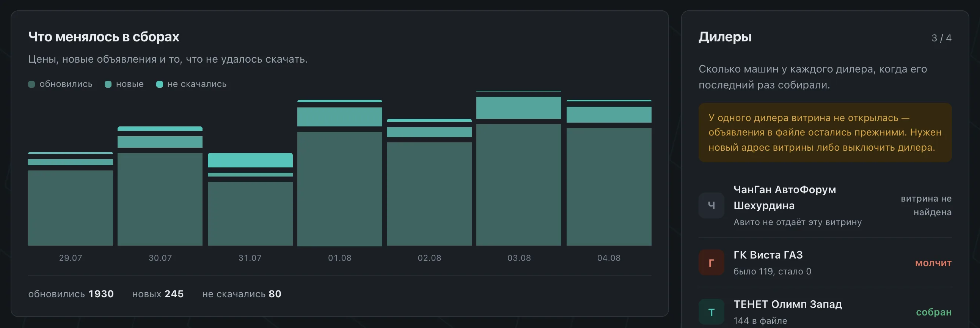The width and height of the screenshot is (980, 328).
Task: Select the tallest bar for 03.08
Action: [x=518, y=168]
